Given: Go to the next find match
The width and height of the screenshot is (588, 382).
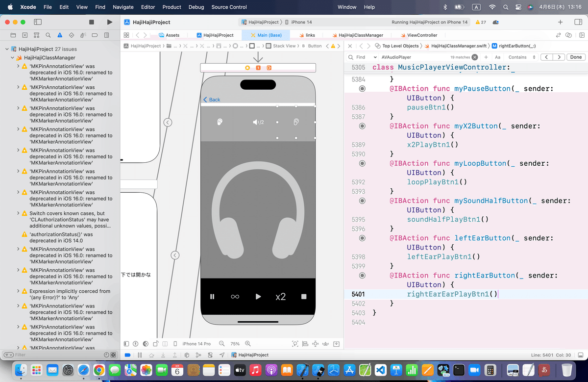Looking at the screenshot, I should click(x=559, y=57).
